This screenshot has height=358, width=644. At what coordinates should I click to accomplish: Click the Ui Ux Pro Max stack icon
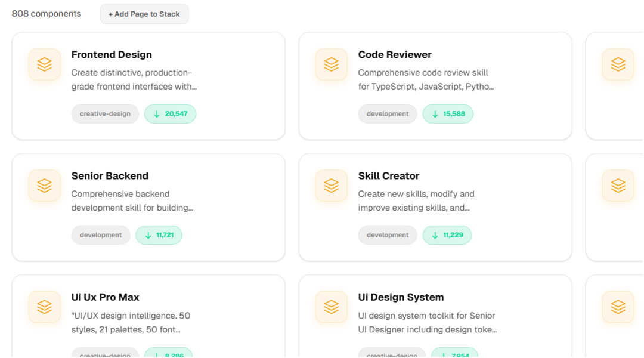click(x=45, y=307)
